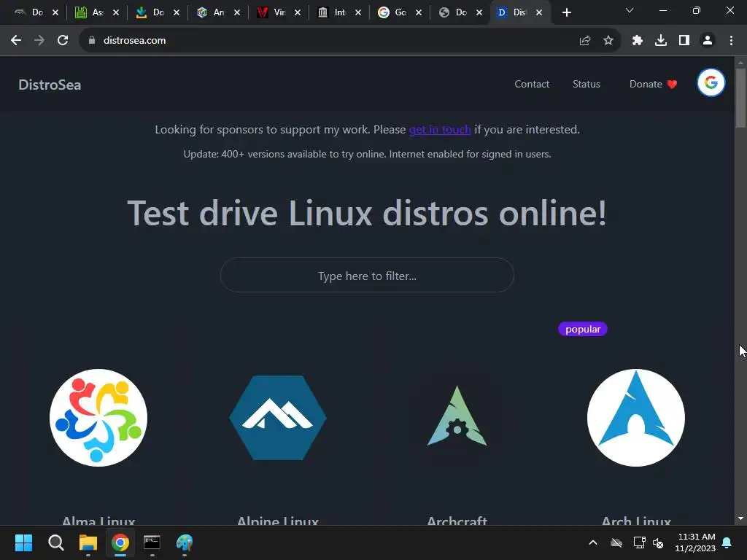Open the notifications bell in system tray
This screenshot has height=560, width=747.
coord(727,542)
